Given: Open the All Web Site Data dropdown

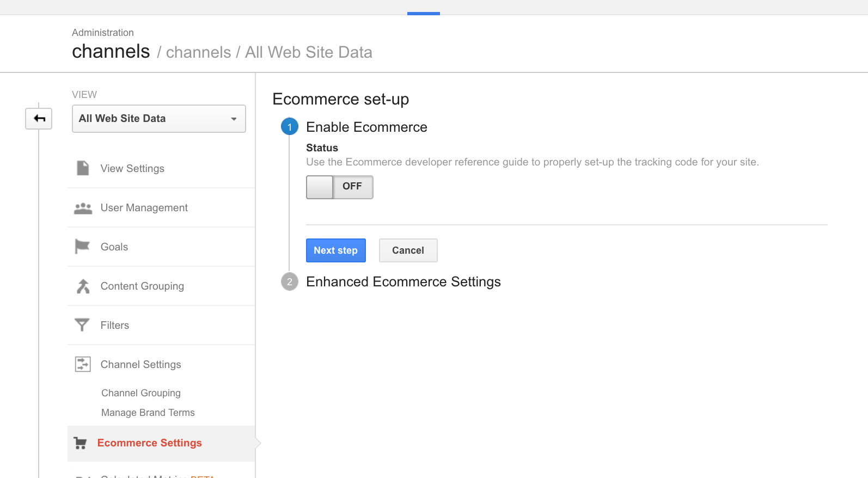Looking at the screenshot, I should [x=159, y=119].
